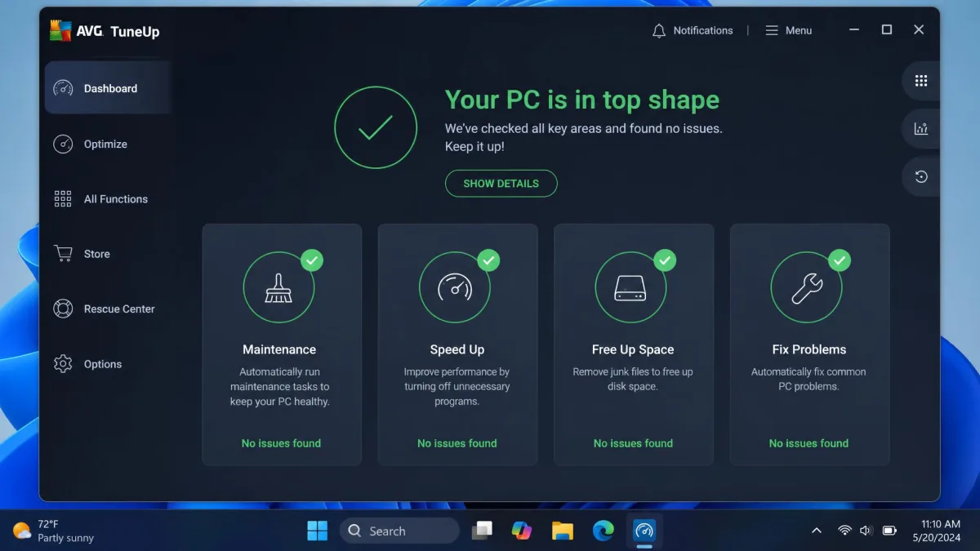This screenshot has width=980, height=551.
Task: Click "Automatically fix common PC problems" text
Action: point(808,379)
